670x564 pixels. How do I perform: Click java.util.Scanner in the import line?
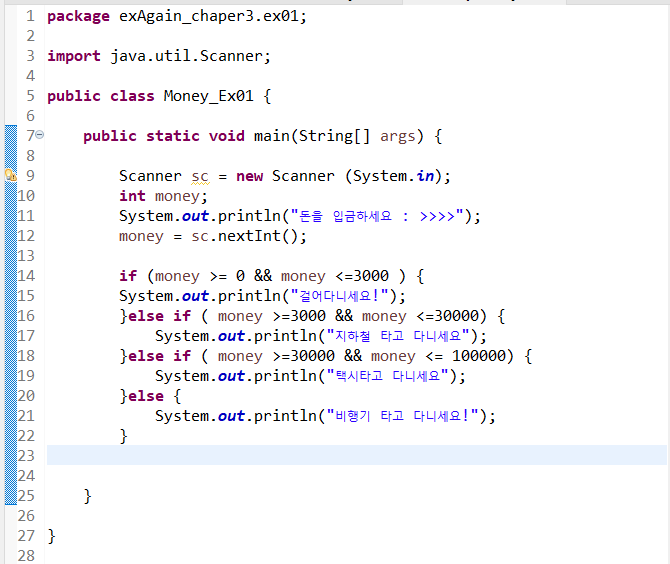187,56
